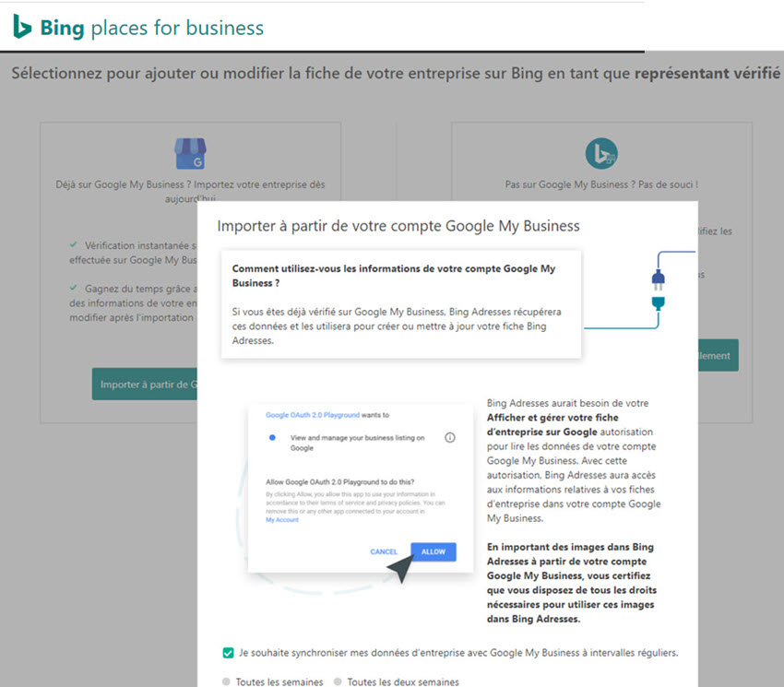Click the text "Pas sur Google My Business ? Pas de souci !"

point(601,184)
